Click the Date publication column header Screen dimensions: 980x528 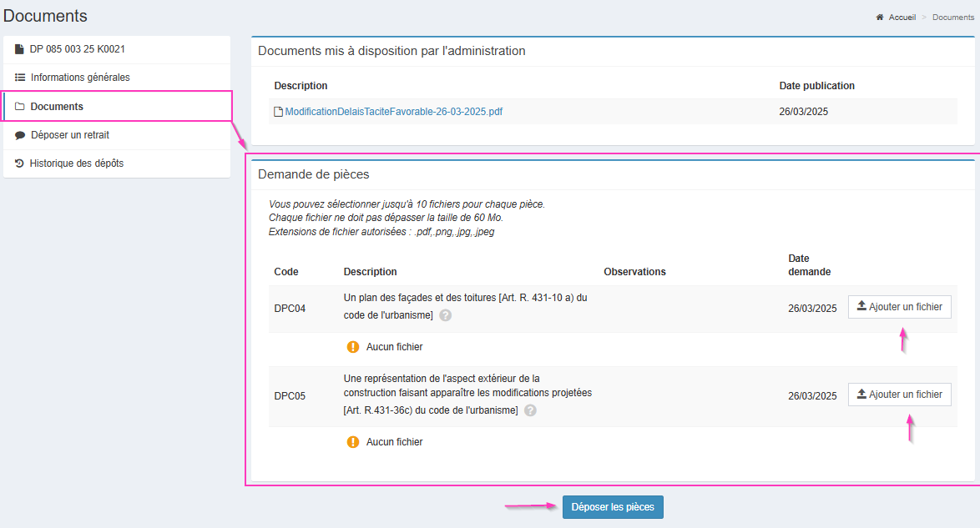tap(816, 86)
